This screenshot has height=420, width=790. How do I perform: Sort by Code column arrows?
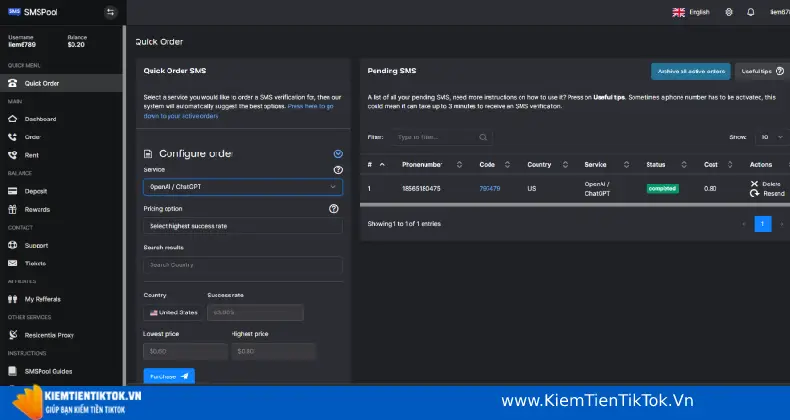coord(507,165)
